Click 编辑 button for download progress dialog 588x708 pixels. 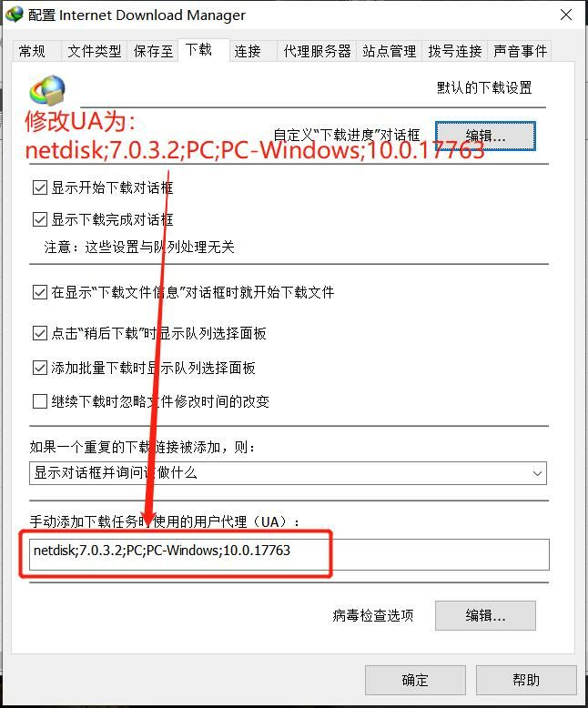[485, 136]
